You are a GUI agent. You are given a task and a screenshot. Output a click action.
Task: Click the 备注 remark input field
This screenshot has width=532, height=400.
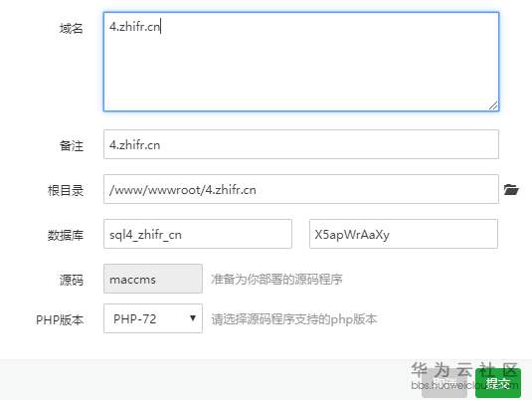[x=301, y=144]
